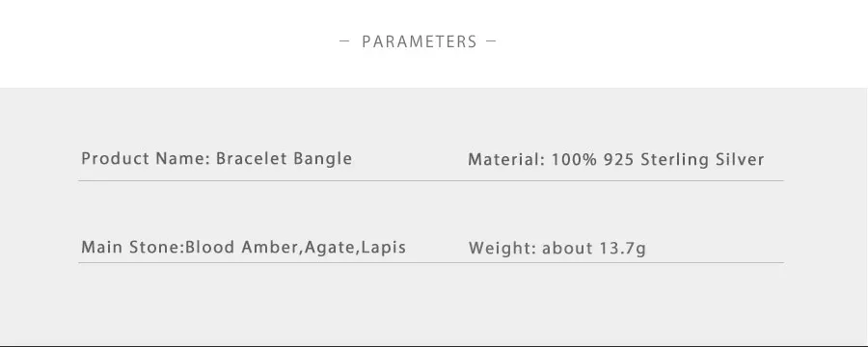Viewport: 868px width, 347px height.
Task: Click the "Sterling Silver" text
Action: [x=702, y=160]
